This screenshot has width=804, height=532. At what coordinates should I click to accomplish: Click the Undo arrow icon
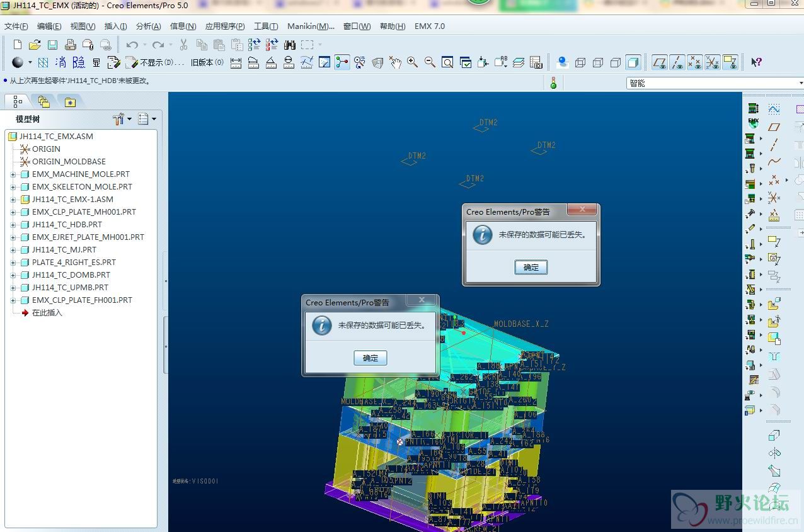(132, 45)
